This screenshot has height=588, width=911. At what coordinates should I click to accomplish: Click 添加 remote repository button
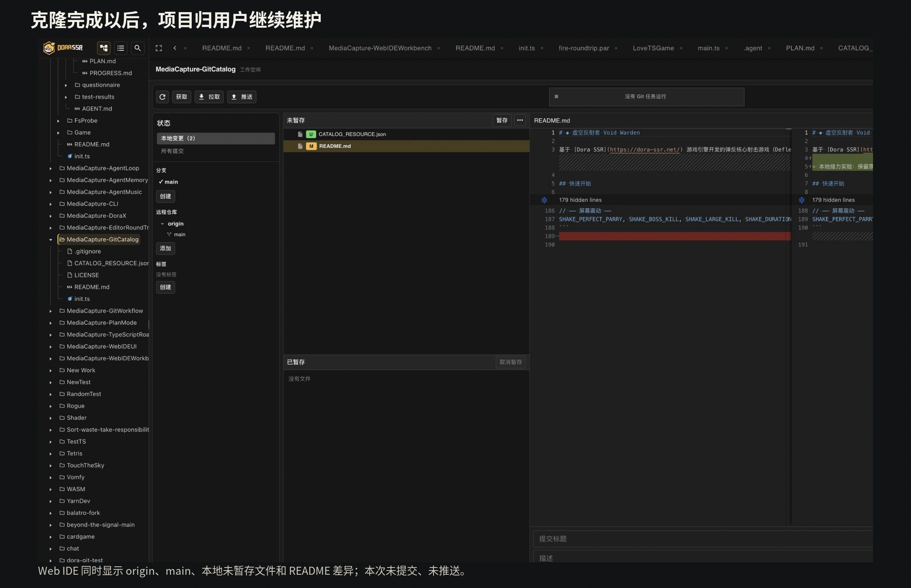[x=165, y=248]
